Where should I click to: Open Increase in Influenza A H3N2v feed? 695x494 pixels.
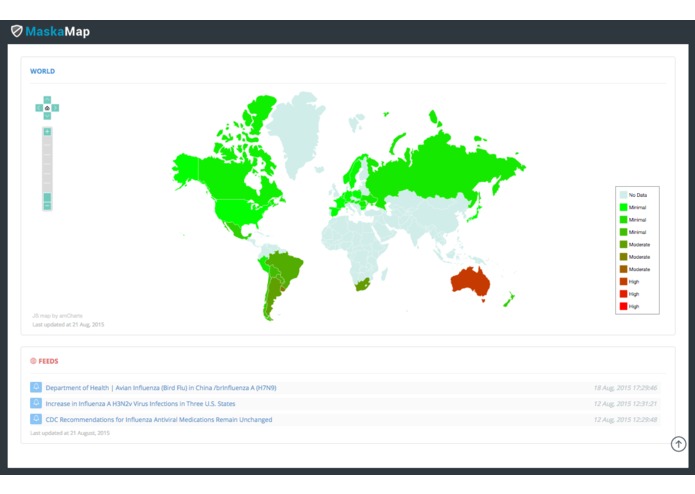coord(140,404)
